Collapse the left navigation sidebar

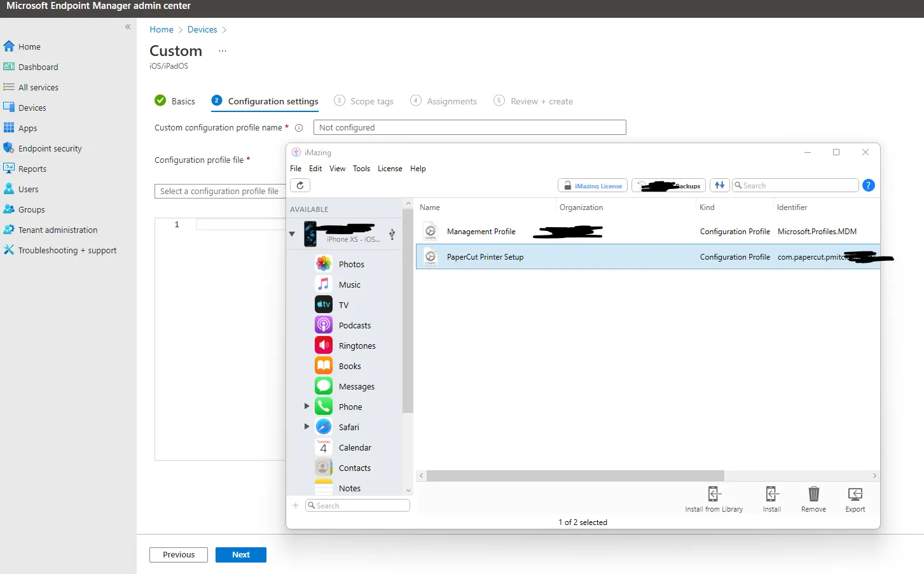(128, 27)
